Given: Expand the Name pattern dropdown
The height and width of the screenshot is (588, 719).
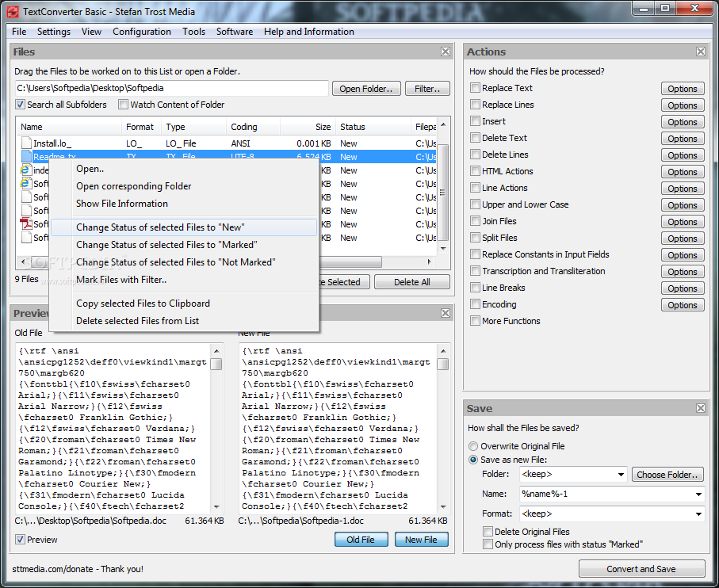Looking at the screenshot, I should [698, 494].
